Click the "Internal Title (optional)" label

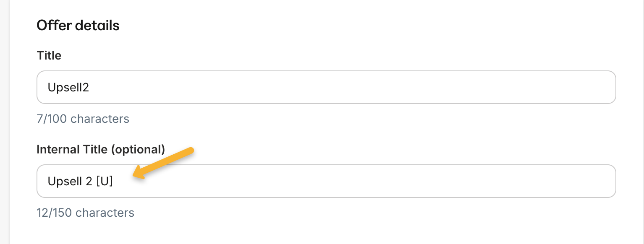pos(101,149)
